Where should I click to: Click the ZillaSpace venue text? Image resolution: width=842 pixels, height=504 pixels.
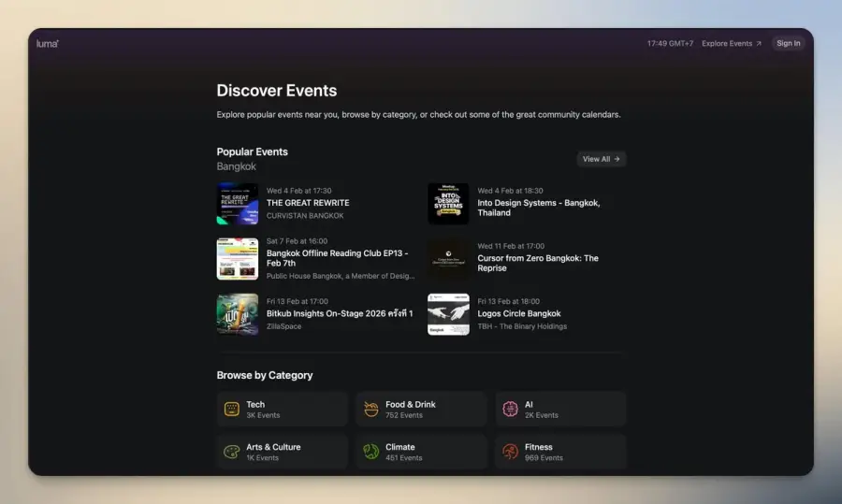(x=283, y=326)
